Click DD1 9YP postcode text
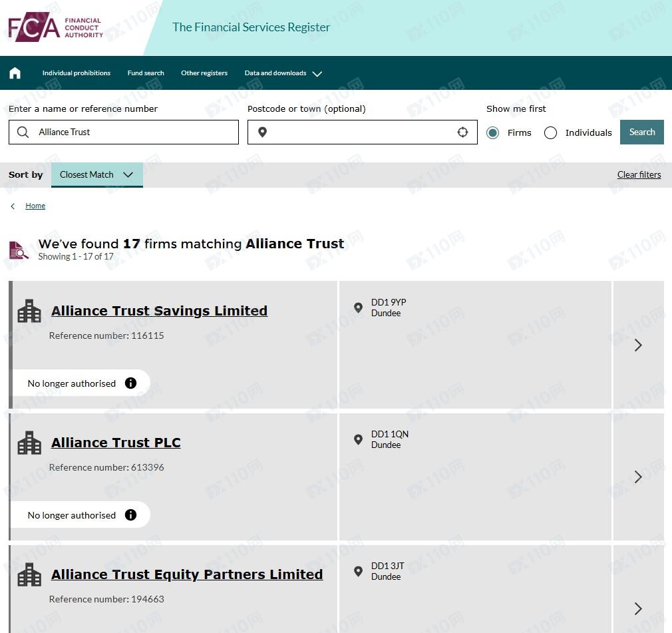The height and width of the screenshot is (633, 672). point(389,302)
